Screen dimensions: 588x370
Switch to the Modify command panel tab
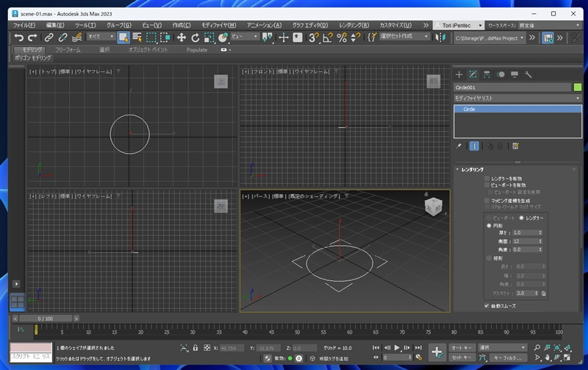click(x=473, y=74)
